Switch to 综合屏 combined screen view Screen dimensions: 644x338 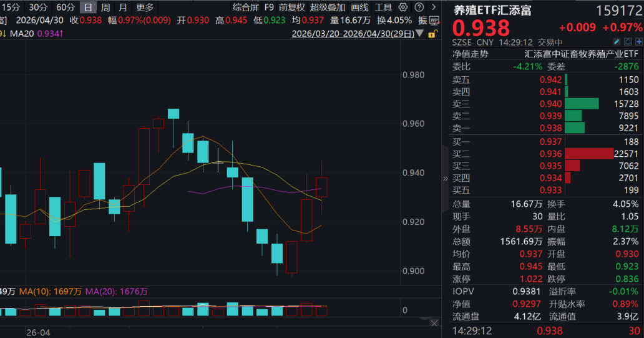246,7
